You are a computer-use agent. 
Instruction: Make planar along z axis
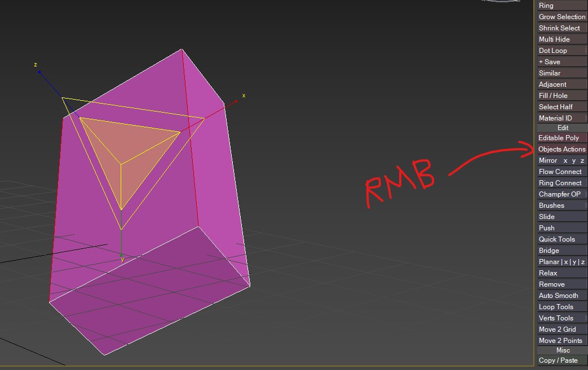582,262
